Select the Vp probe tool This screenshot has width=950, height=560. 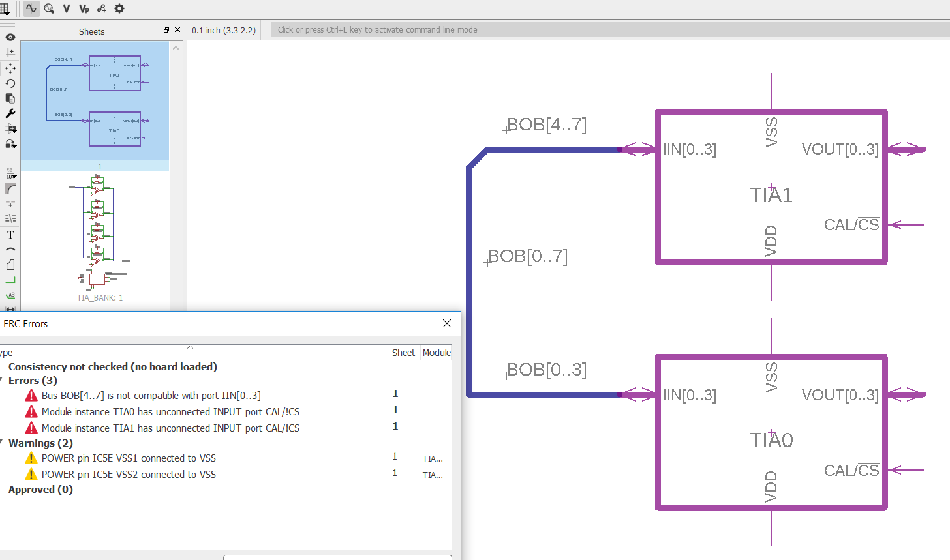(82, 8)
